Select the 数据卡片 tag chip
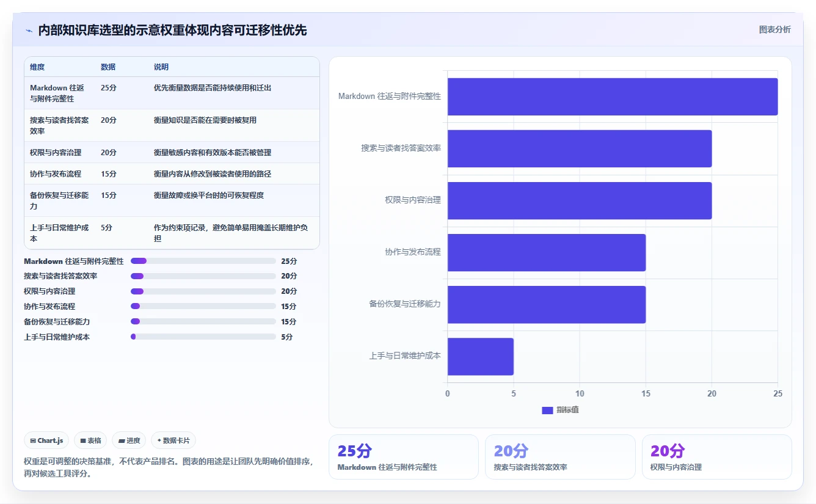The image size is (816, 504). coord(173,440)
